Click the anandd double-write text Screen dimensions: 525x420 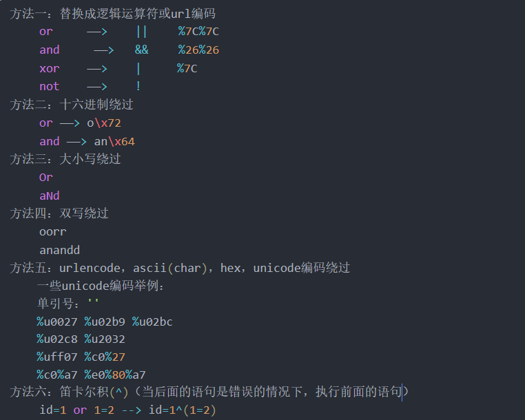pyautogui.click(x=60, y=250)
